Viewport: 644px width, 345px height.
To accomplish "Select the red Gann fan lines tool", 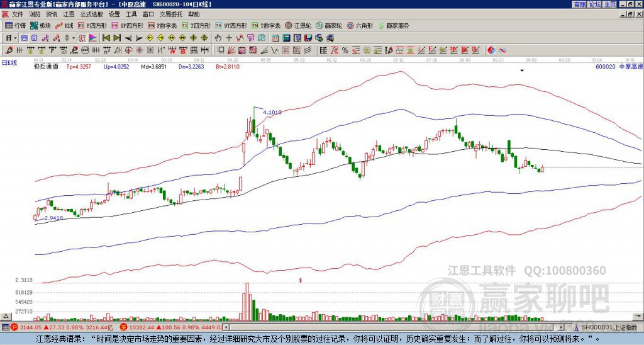I will [x=231, y=50].
